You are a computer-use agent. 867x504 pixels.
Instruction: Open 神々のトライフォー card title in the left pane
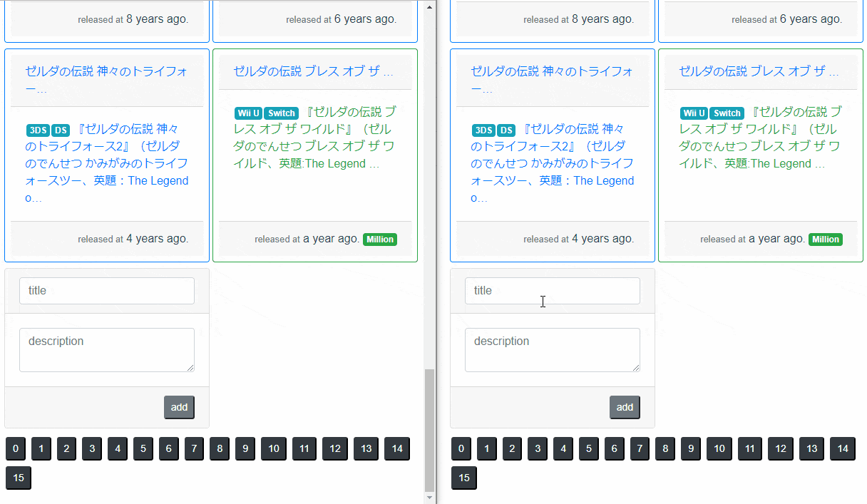click(x=106, y=80)
